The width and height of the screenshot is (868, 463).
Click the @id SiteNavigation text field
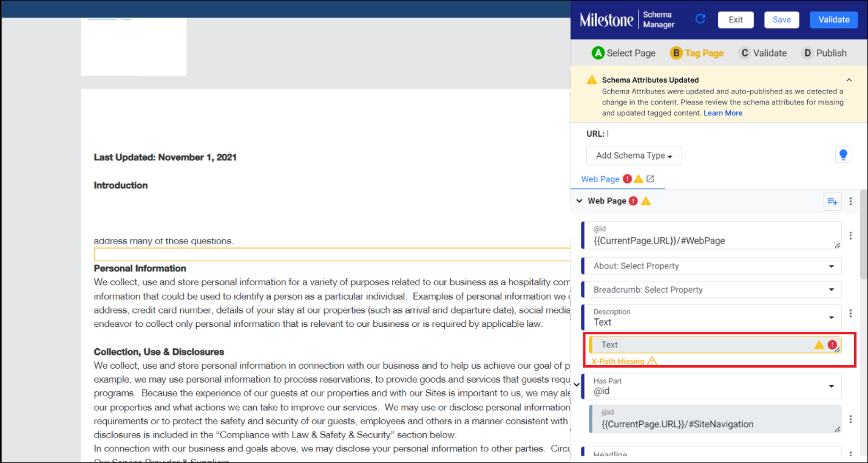(x=715, y=419)
